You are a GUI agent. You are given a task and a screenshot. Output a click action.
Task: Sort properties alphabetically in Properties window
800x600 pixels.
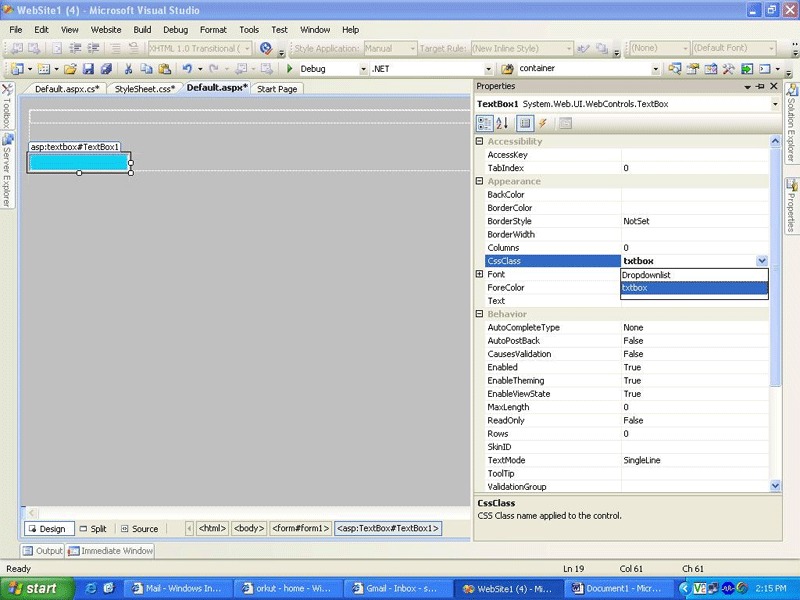click(501, 122)
